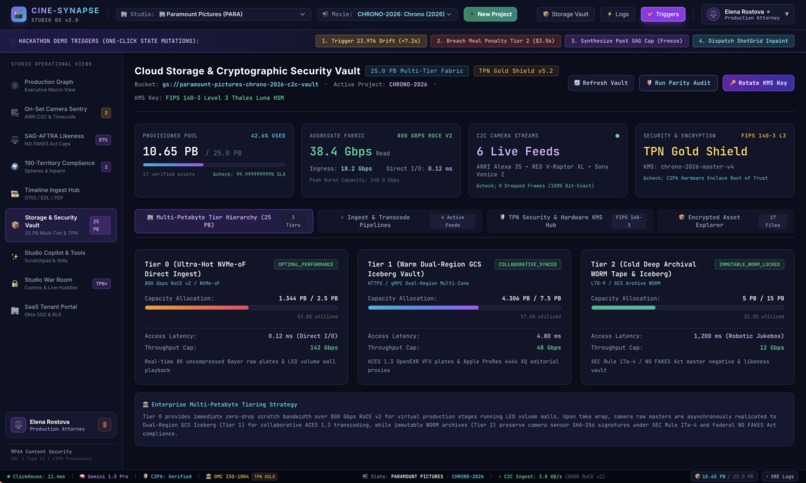
Task: Click the 10.65 PB storage pill in status bar
Action: [x=724, y=476]
